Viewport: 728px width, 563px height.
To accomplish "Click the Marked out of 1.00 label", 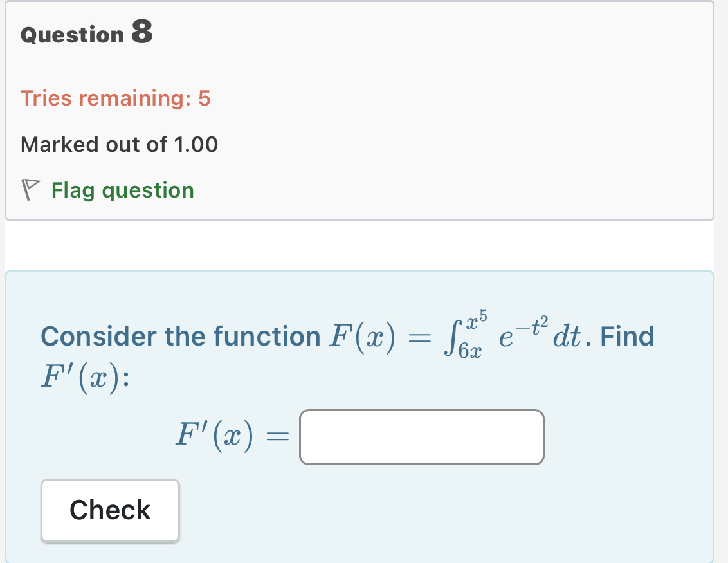I will coord(119,144).
